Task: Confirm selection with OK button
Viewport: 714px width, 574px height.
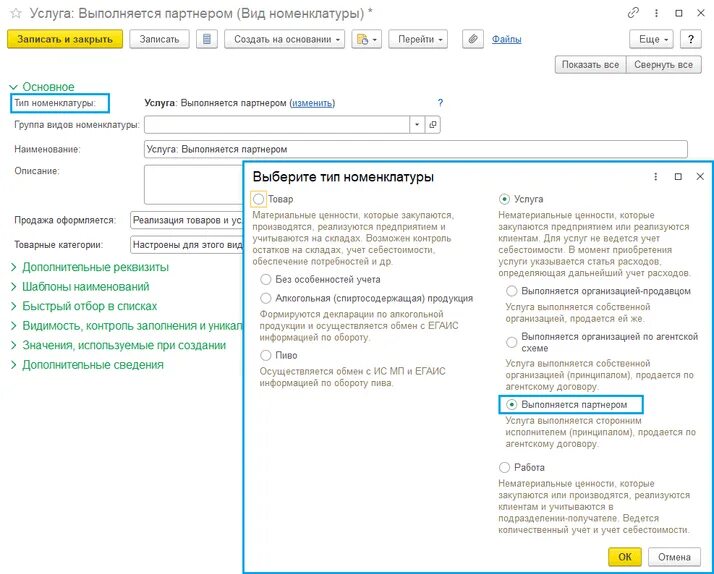Action: (x=625, y=557)
